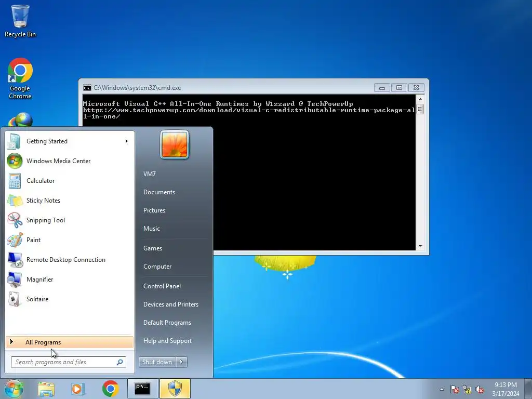Click the Shut down button

157,362
